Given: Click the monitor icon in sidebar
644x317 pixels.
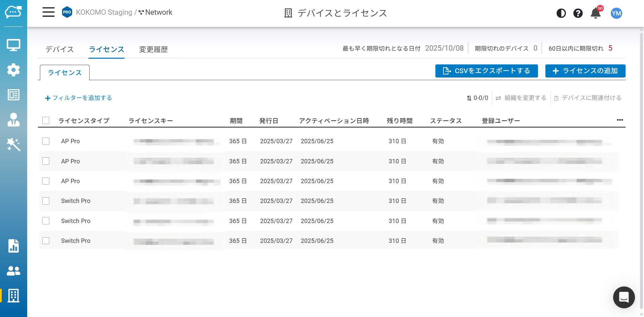Looking at the screenshot, I should click(x=13, y=45).
